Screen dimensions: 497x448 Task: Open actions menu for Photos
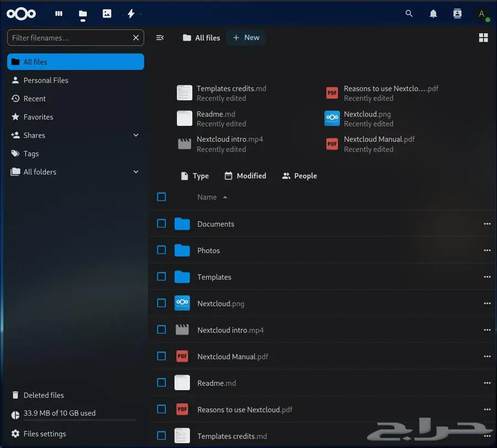487,250
